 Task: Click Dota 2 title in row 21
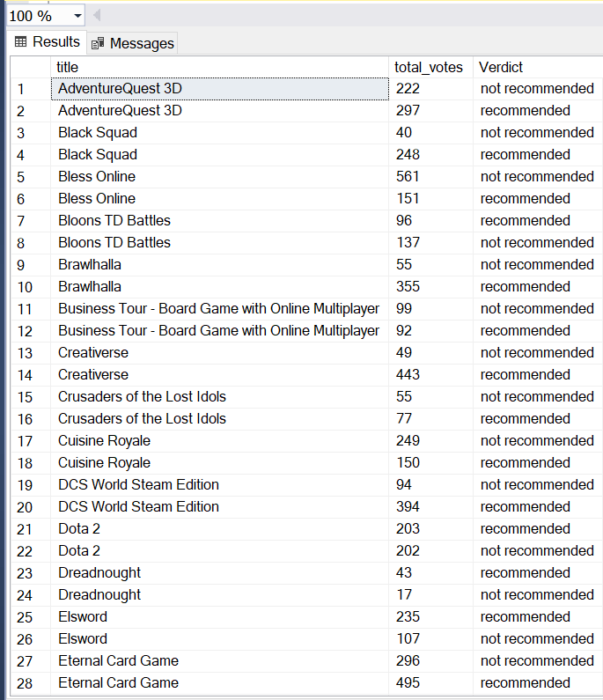coord(219,529)
